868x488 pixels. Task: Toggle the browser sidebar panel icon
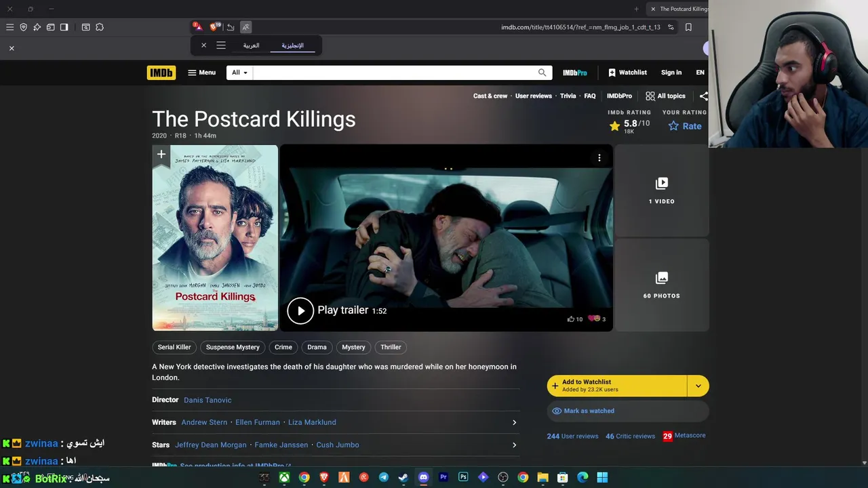click(64, 27)
